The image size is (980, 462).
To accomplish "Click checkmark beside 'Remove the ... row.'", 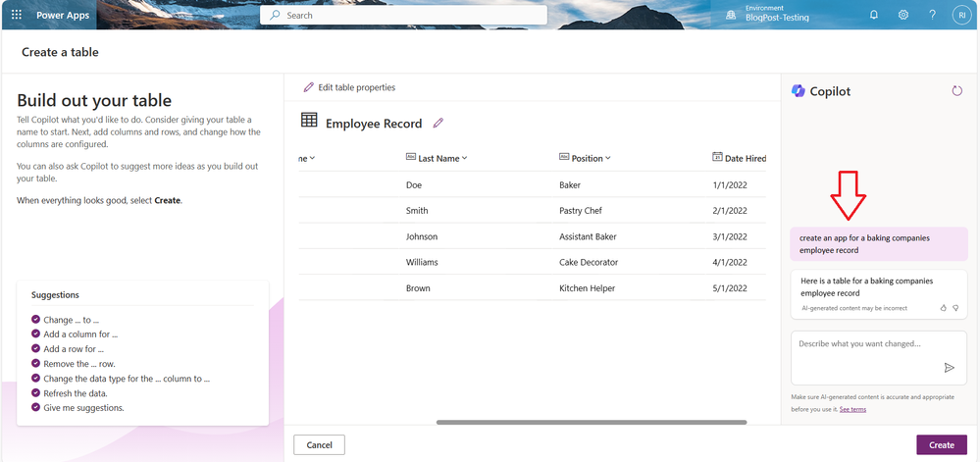I will coord(35,363).
